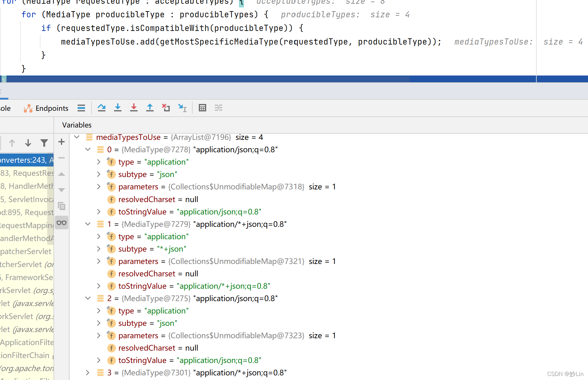
Task: Run to cursor in the debugger
Action: [x=182, y=108]
